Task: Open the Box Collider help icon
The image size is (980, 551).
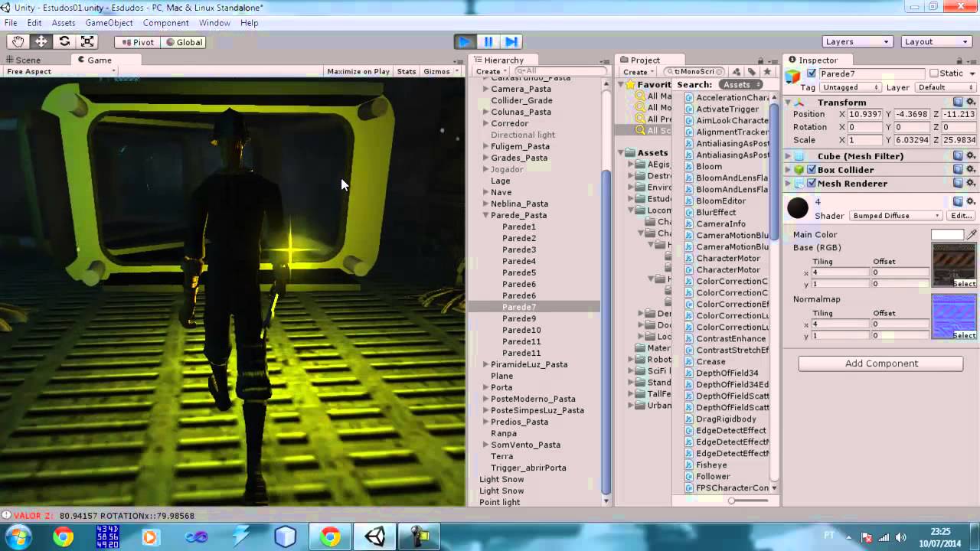Action: coord(958,170)
